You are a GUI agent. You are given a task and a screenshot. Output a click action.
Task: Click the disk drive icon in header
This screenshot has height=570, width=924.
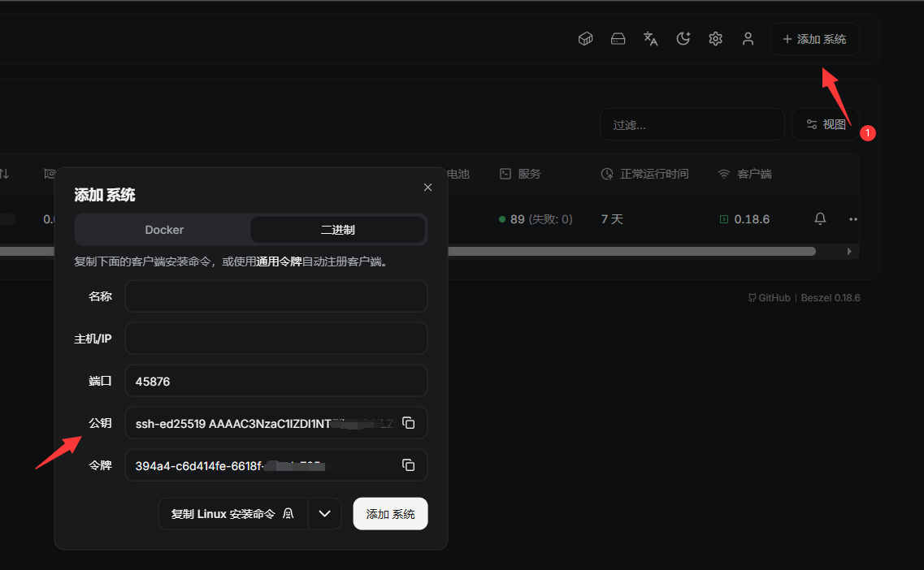tap(618, 39)
